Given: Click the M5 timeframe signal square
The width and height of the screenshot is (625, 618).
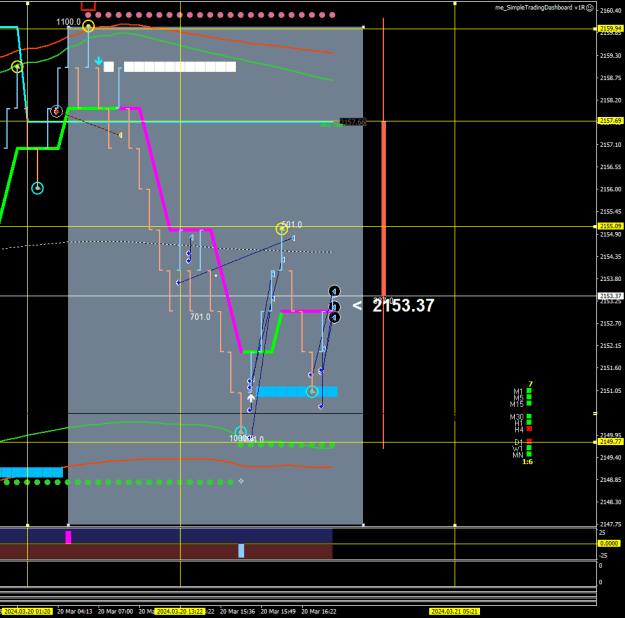Looking at the screenshot, I should (x=529, y=397).
